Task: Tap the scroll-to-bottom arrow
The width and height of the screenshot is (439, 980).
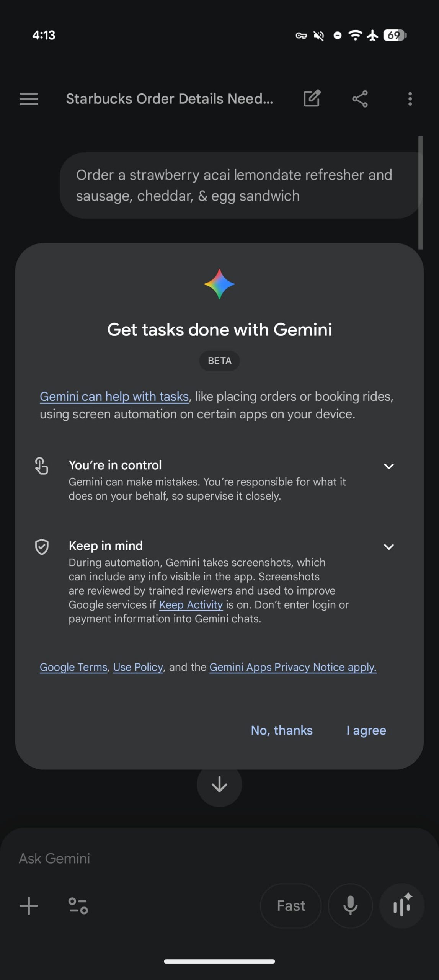Action: pyautogui.click(x=219, y=785)
